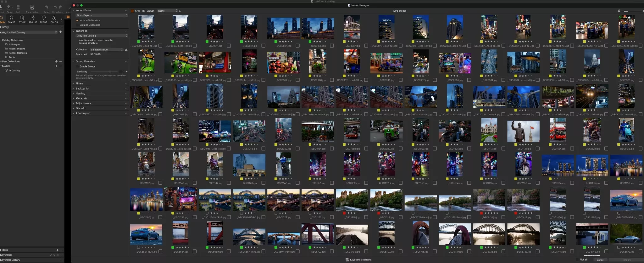The image size is (644, 263).
Task: Click Keyboard Shortcuts icon
Action: (x=347, y=260)
